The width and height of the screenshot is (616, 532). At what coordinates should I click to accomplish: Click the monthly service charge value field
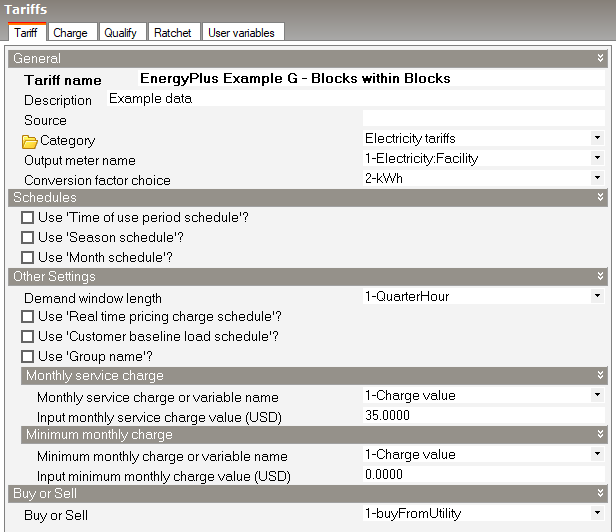pyautogui.click(x=480, y=415)
